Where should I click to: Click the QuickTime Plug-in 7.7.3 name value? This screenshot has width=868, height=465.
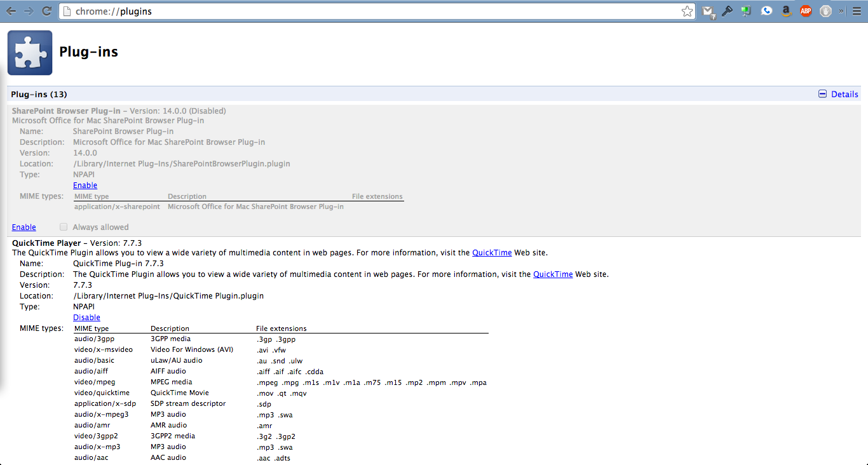[118, 264]
